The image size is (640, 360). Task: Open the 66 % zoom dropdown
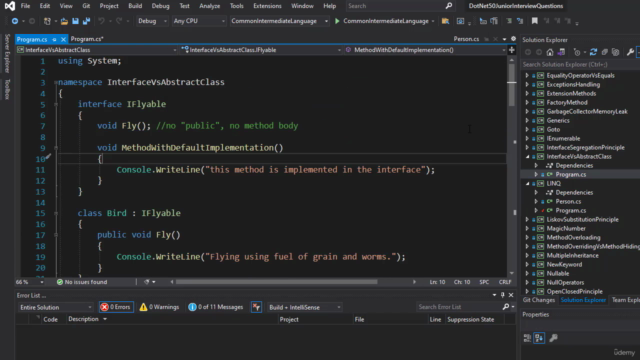coord(29,282)
